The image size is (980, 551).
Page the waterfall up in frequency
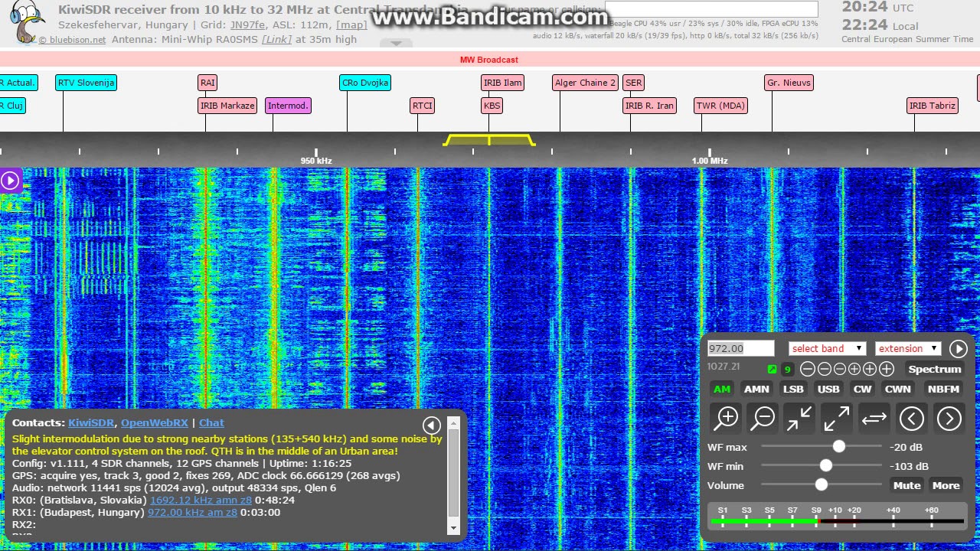coord(949,419)
